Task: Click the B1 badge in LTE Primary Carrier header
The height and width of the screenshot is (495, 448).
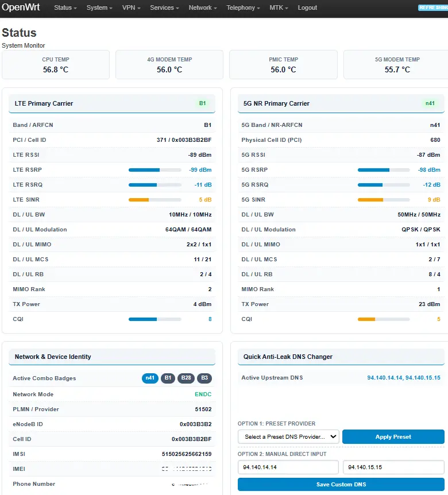Action: 202,103
